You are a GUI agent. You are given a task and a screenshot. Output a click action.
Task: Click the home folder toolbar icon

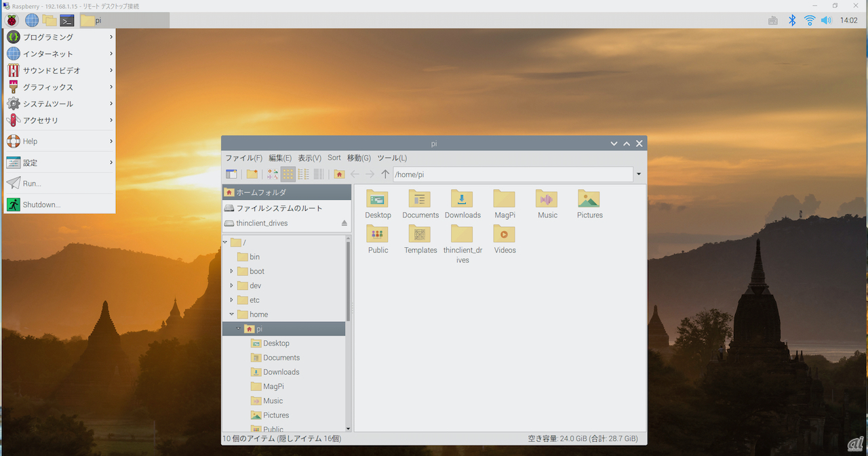[x=339, y=175]
